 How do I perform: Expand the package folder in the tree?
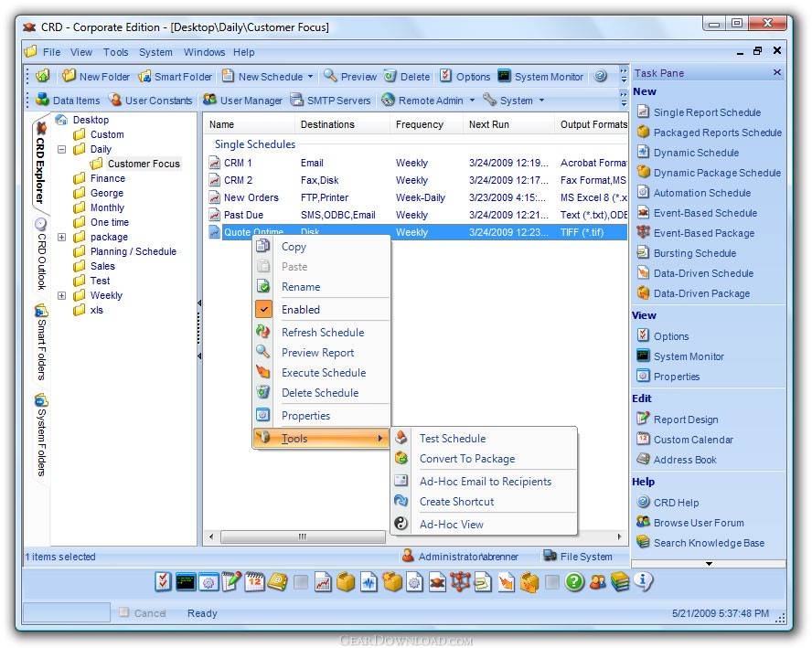click(61, 237)
